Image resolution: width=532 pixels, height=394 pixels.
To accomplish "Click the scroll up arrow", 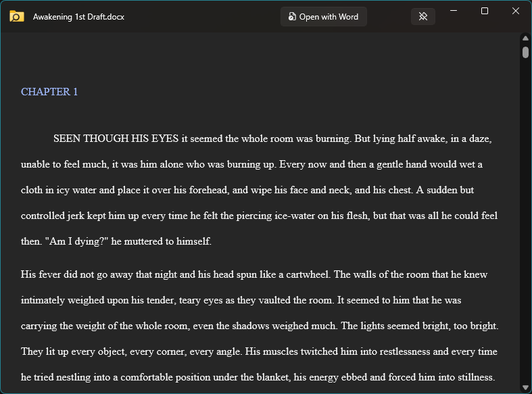I will [525, 39].
